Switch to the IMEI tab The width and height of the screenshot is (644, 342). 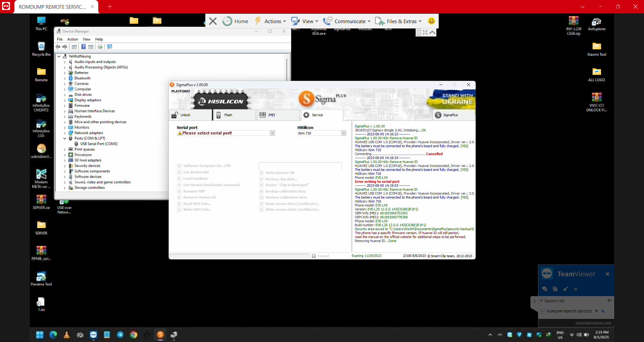271,115
